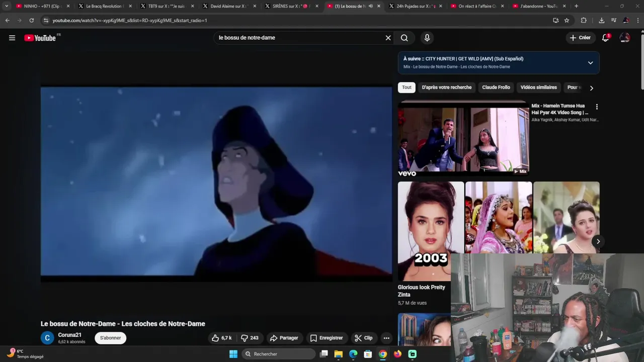Image resolution: width=644 pixels, height=362 pixels.
Task: Select the Vidéos similaires chip
Action: tap(538, 87)
